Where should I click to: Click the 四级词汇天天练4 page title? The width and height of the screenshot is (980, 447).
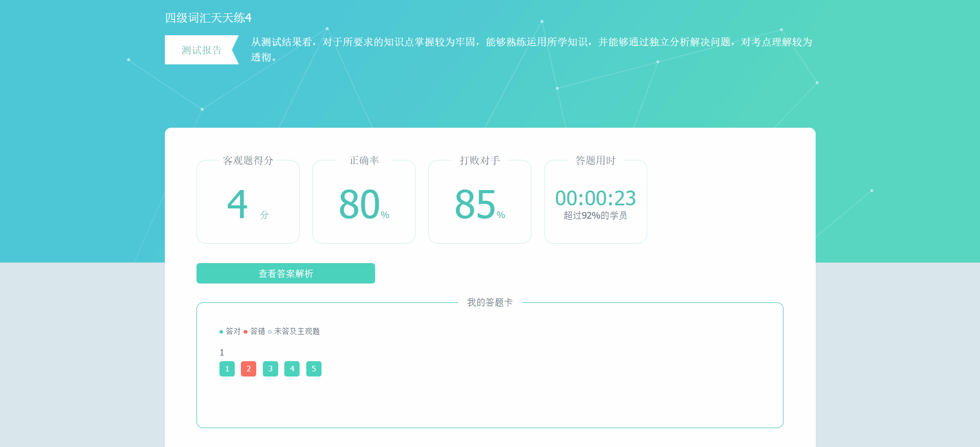tap(208, 18)
